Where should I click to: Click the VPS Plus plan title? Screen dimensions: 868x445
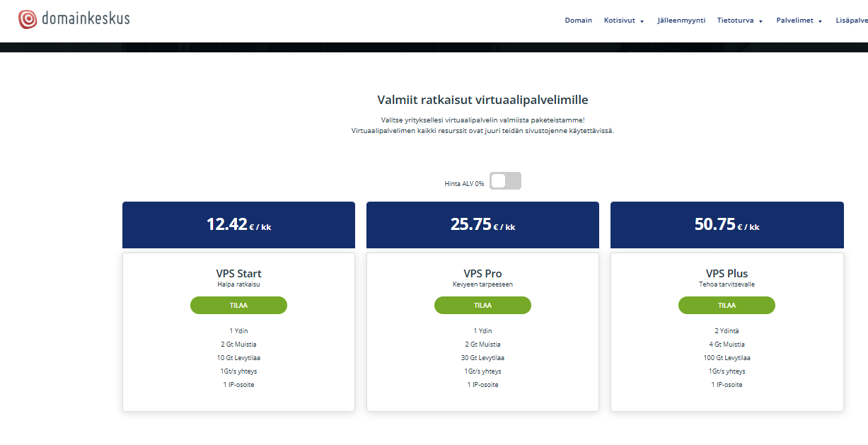point(727,274)
